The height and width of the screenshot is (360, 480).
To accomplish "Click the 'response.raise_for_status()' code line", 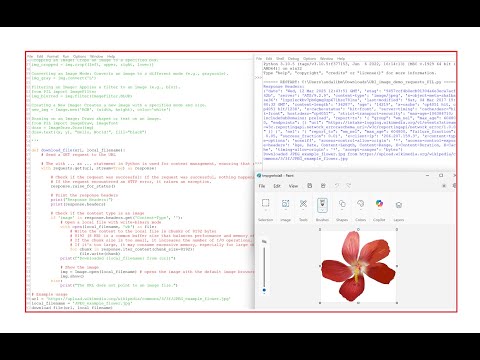I will (x=83, y=186).
